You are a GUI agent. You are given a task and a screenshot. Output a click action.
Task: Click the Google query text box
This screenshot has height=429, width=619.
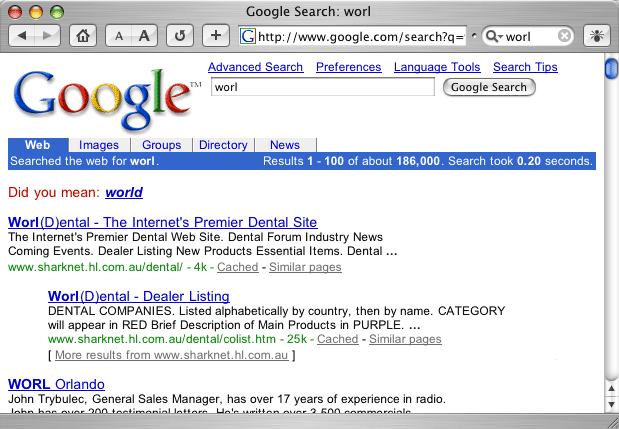(323, 87)
